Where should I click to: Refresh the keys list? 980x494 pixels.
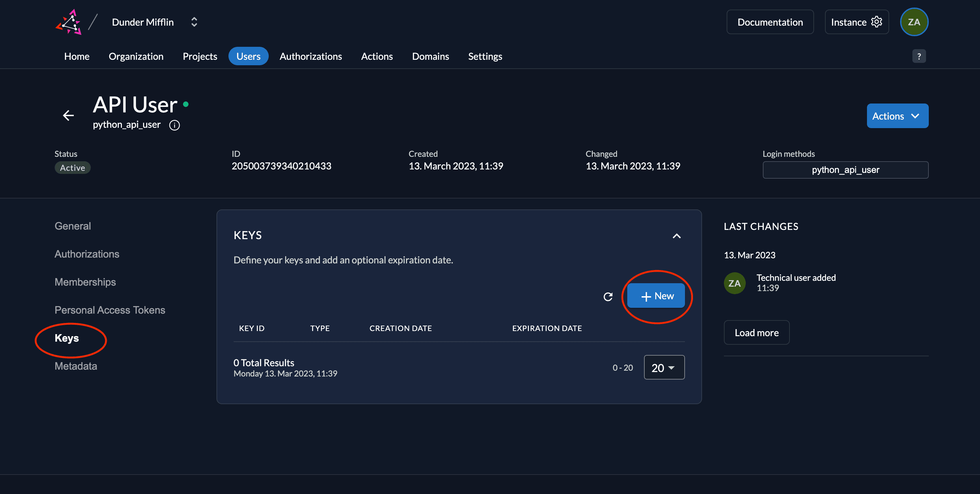[x=608, y=296]
